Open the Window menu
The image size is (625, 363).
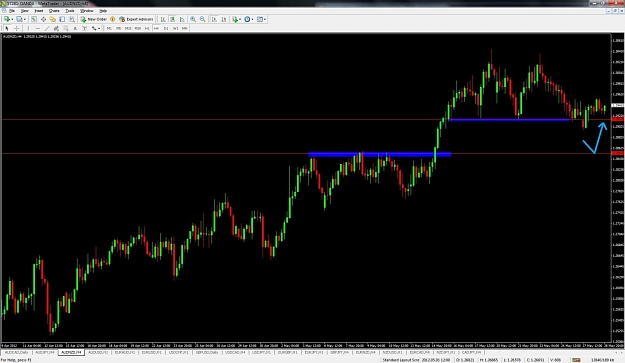tap(86, 11)
